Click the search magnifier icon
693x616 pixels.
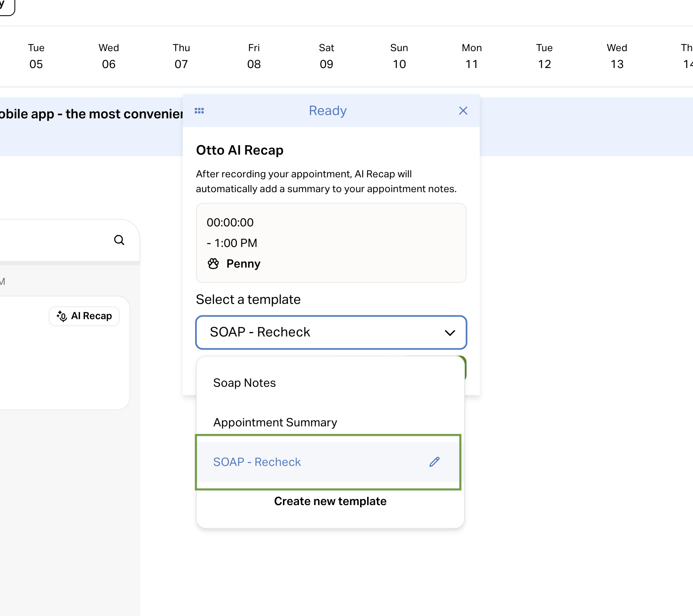(119, 240)
